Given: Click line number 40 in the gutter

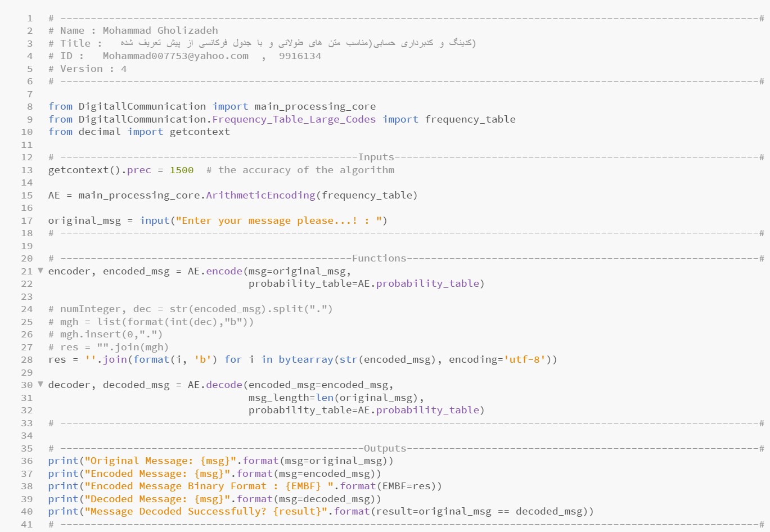Looking at the screenshot, I should (26, 511).
